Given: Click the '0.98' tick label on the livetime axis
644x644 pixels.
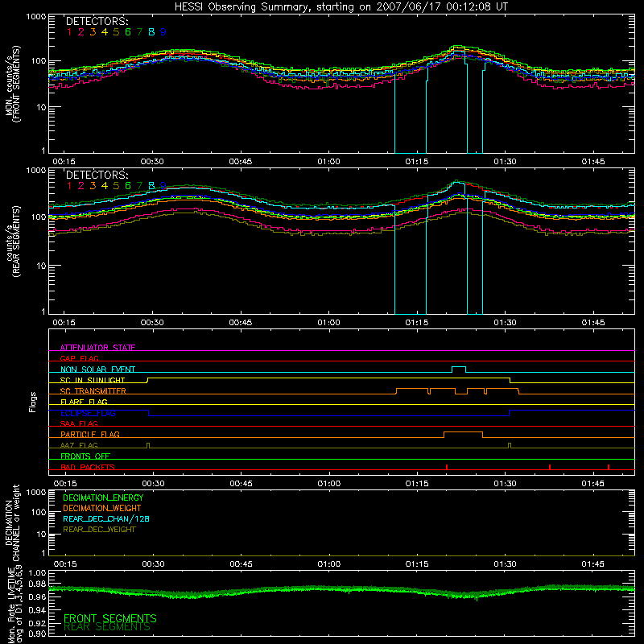Looking at the screenshot, I should pyautogui.click(x=37, y=584).
